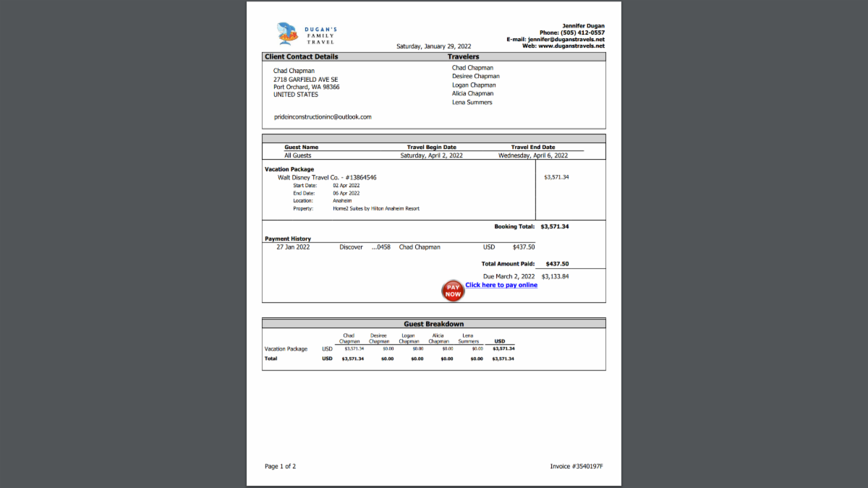Viewport: 868px width, 488px height.
Task: Select the Booking Total amount $3,571.34
Action: [x=553, y=226]
